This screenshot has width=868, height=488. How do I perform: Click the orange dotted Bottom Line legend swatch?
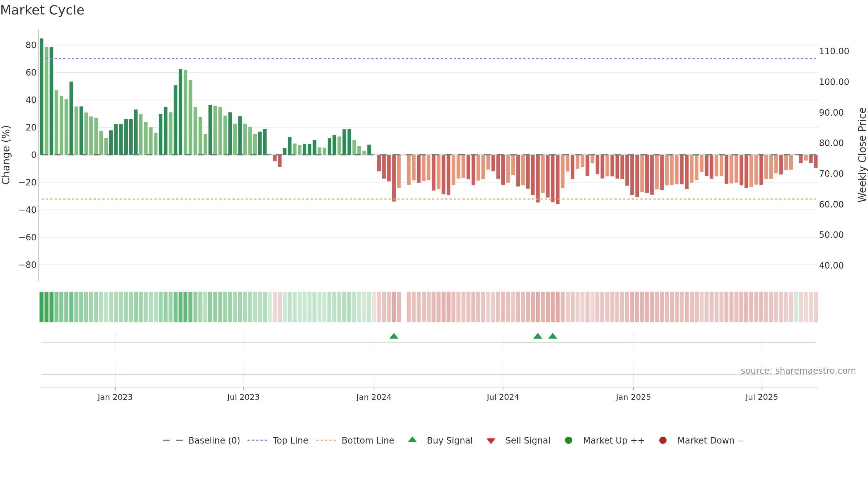pos(326,440)
